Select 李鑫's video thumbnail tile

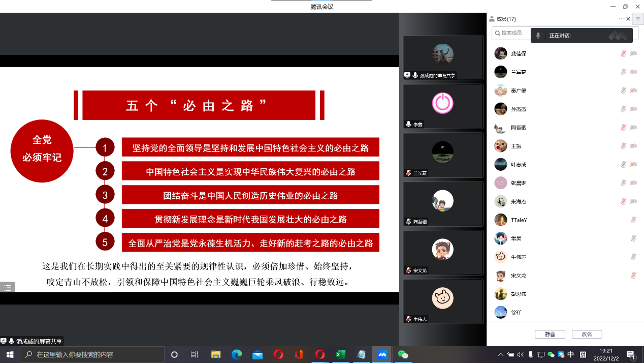pos(443,106)
